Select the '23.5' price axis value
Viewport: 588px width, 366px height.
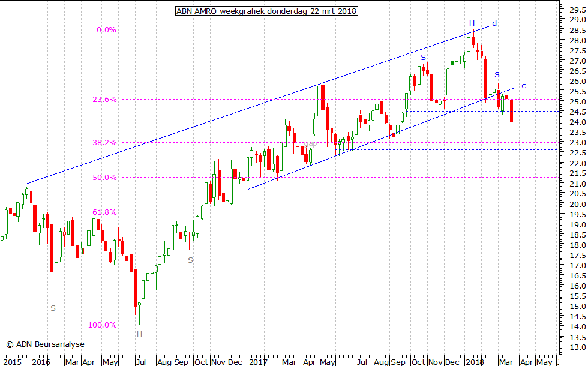[578, 133]
